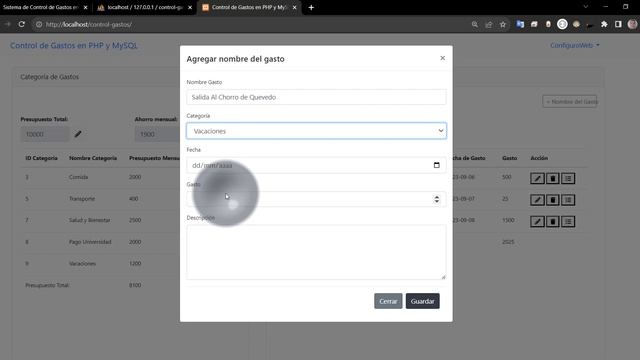Click edit pencil icon in the row with gasto 1500

[x=537, y=222]
